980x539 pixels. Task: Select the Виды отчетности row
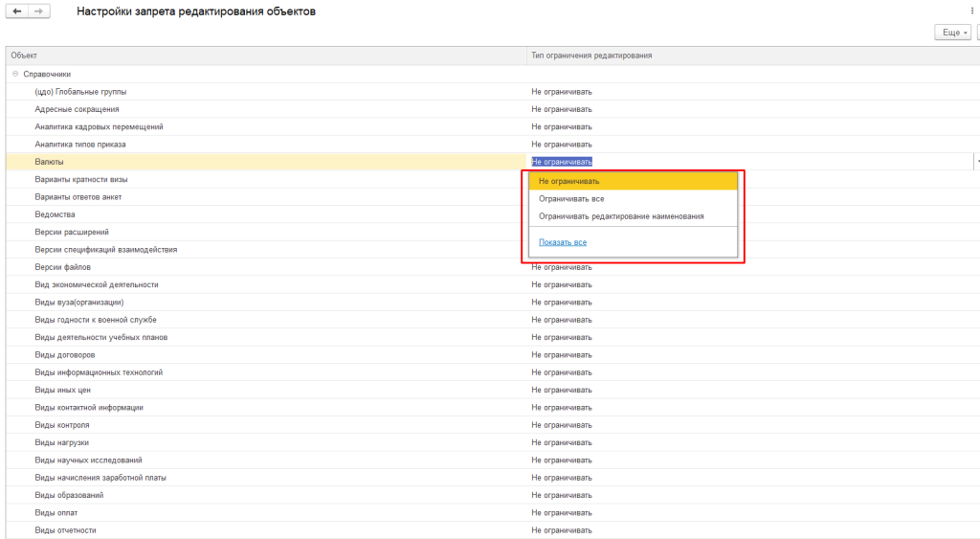pos(65,530)
